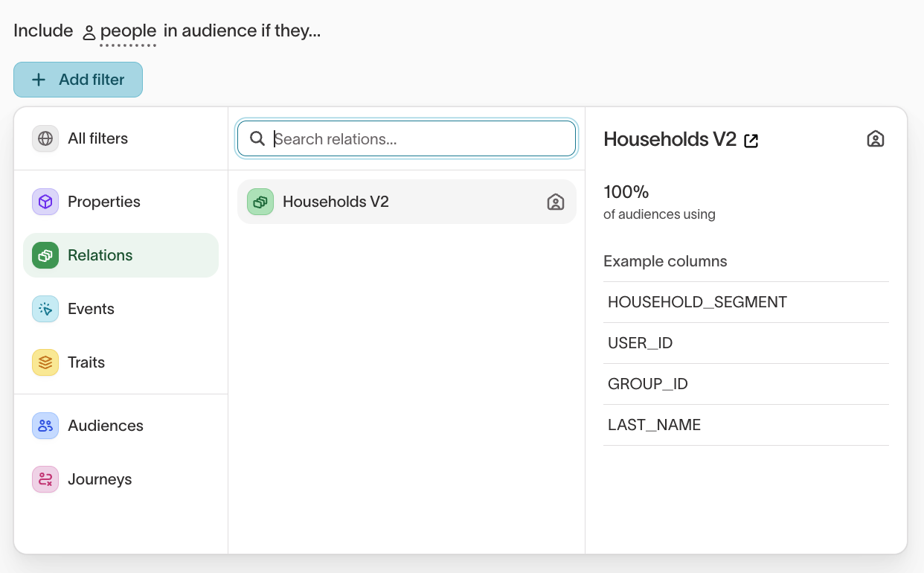
Task: Select Households V2 relation in results list
Action: (336, 202)
